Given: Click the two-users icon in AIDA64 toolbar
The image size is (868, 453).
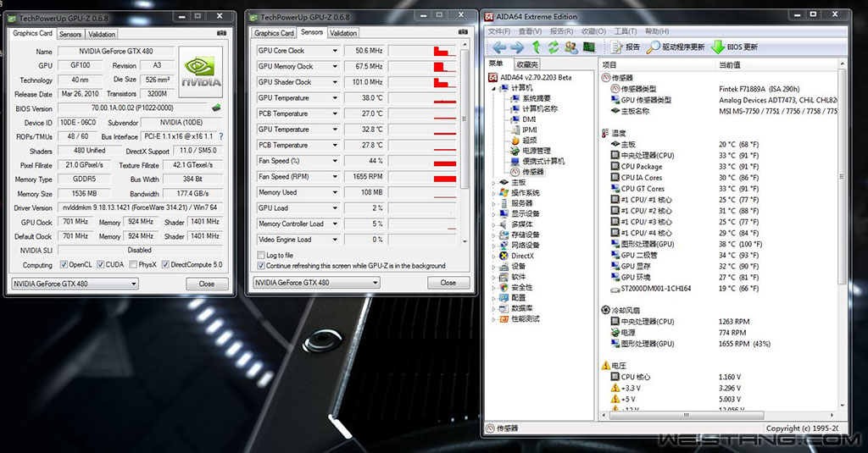Looking at the screenshot, I should click(570, 47).
